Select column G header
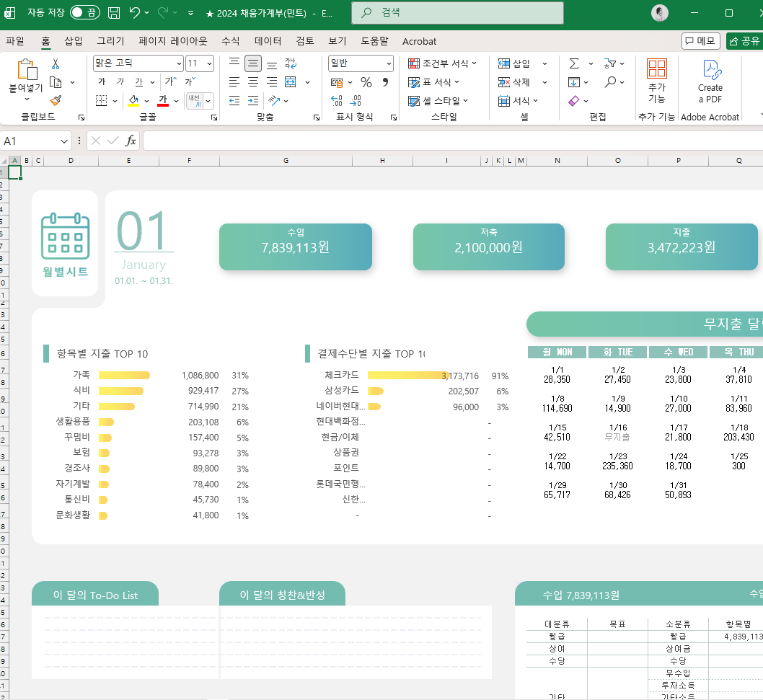The width and height of the screenshot is (763, 700). [286, 161]
